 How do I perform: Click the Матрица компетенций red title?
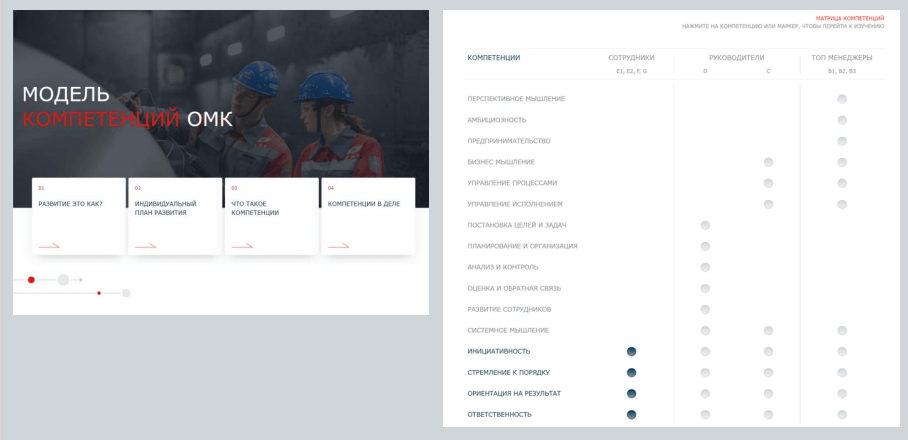[850, 19]
